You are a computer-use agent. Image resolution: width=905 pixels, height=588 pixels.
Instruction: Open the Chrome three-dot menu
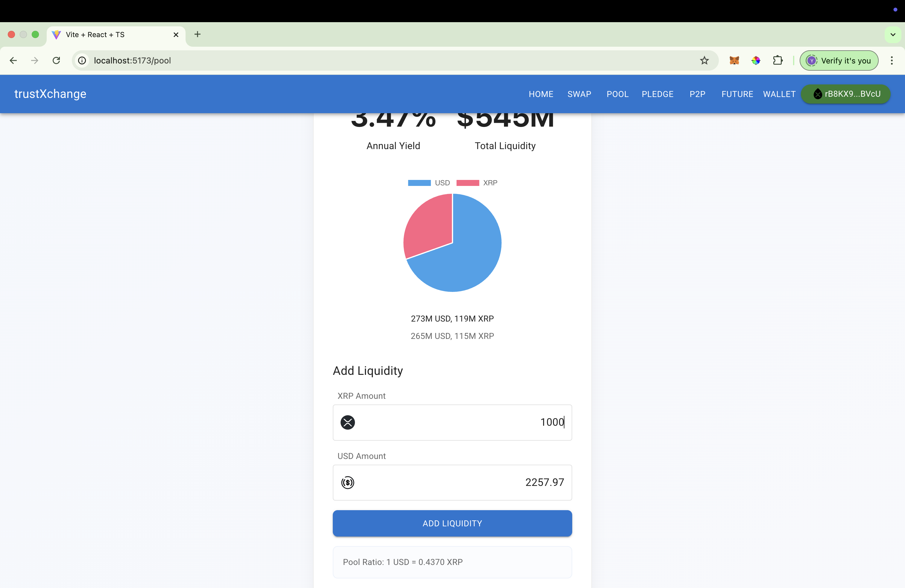point(891,60)
